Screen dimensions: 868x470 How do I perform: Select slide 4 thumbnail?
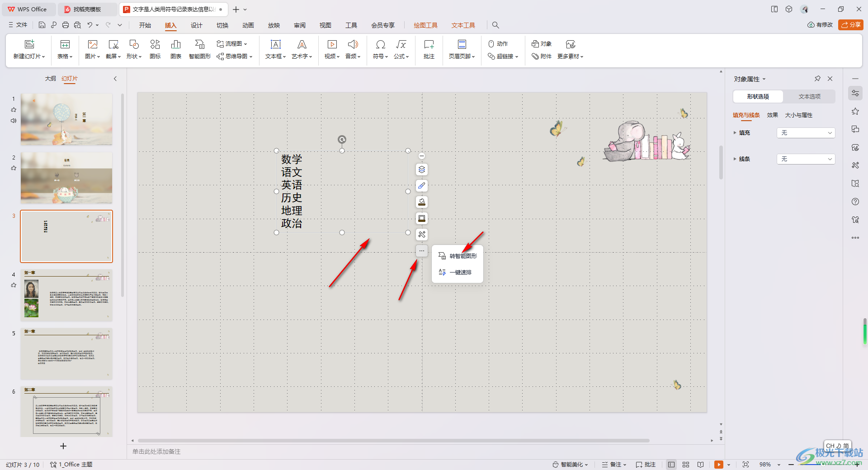pos(66,295)
